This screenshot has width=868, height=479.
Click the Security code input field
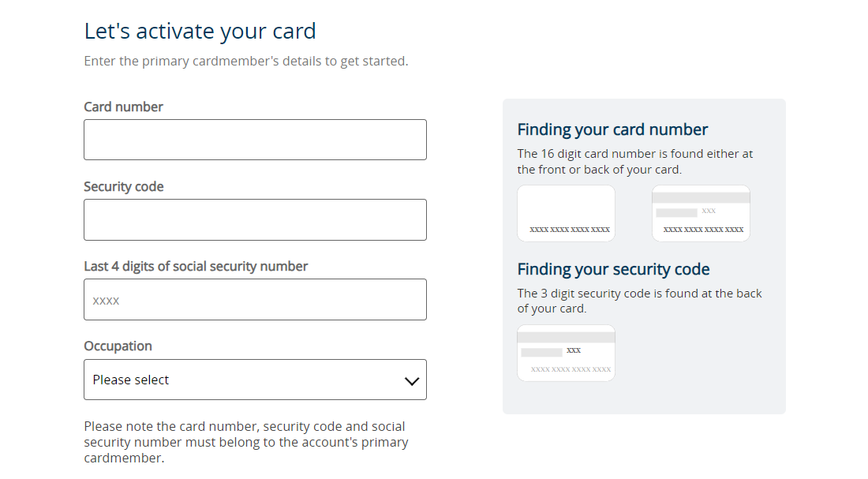255,219
